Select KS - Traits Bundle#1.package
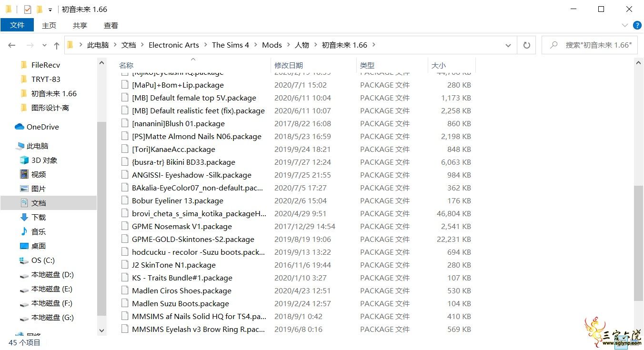This screenshot has height=350, width=644. coord(182,278)
